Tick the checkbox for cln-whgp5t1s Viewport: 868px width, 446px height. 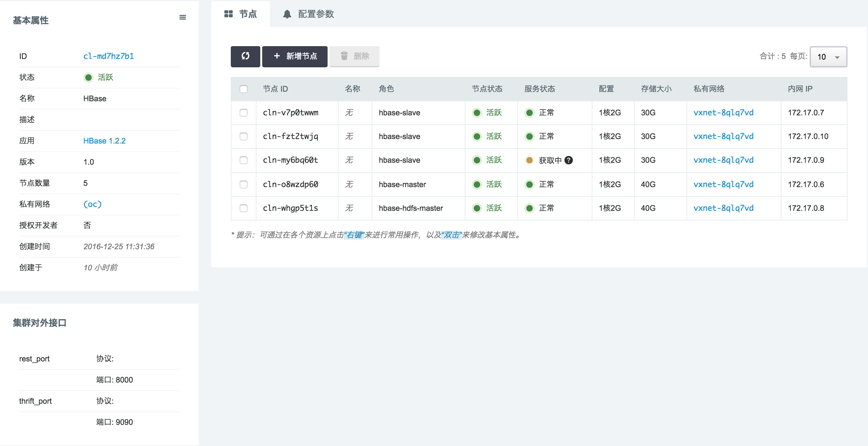[243, 208]
